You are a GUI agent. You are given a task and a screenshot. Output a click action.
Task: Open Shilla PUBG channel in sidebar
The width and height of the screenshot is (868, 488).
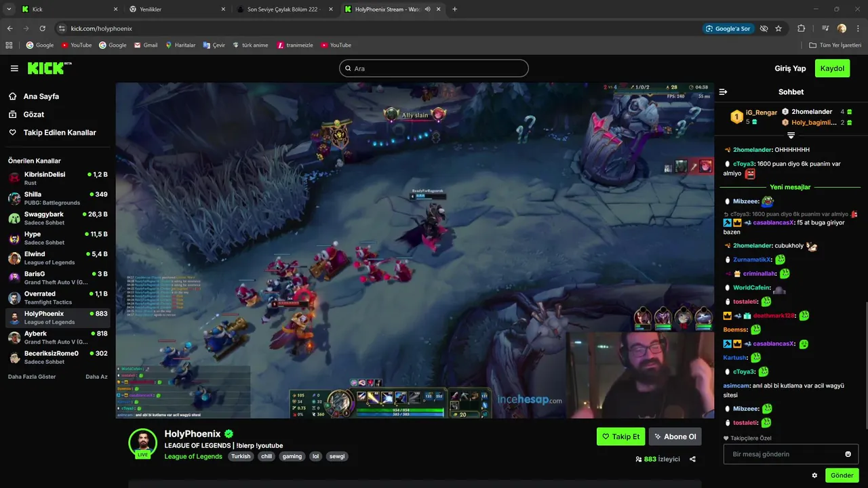58,199
